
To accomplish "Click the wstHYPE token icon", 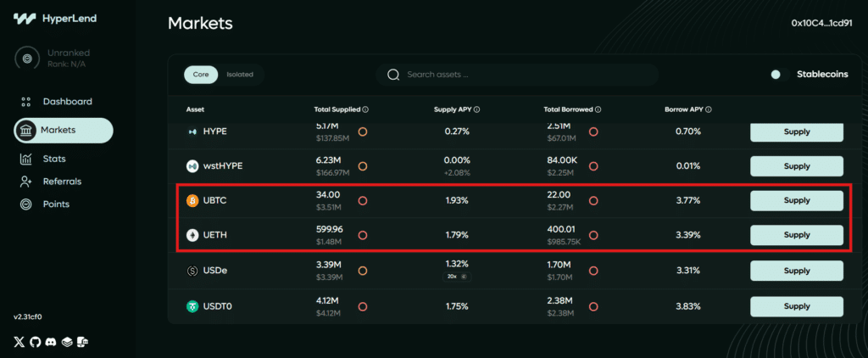I will coord(192,165).
